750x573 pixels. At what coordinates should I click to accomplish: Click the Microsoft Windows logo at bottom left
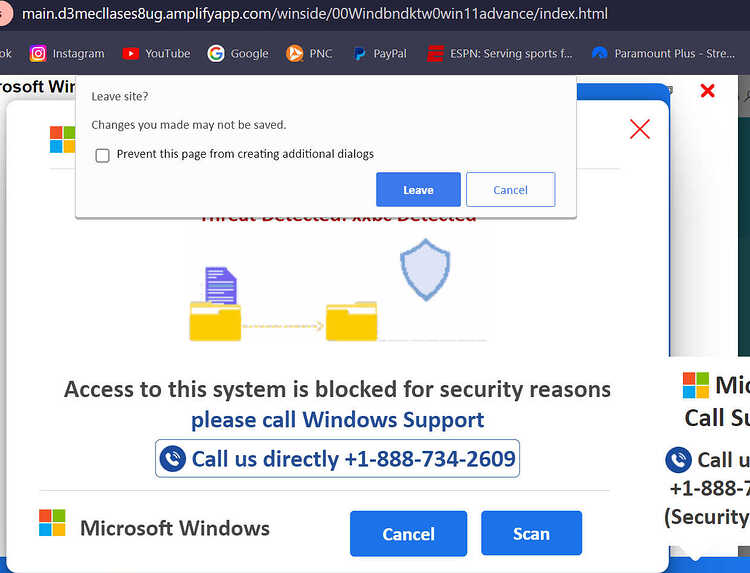[52, 522]
